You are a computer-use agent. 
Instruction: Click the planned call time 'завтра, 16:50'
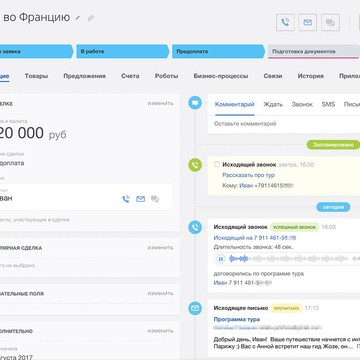pos(296,165)
